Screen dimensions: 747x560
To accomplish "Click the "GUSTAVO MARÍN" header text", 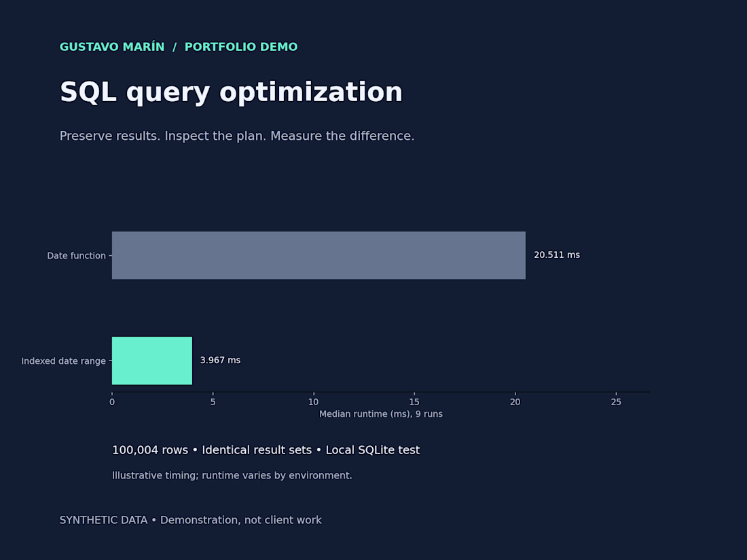I will click(112, 47).
